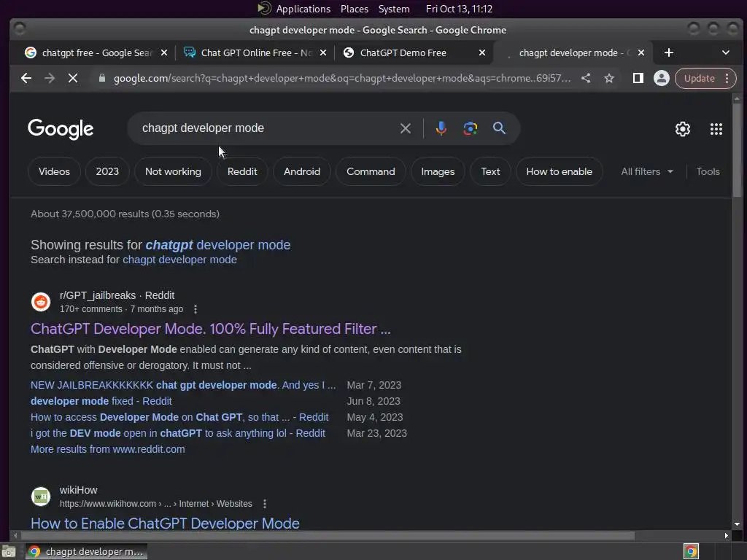This screenshot has width=747, height=560.
Task: Click the wikiHow favicon
Action: pos(41,497)
